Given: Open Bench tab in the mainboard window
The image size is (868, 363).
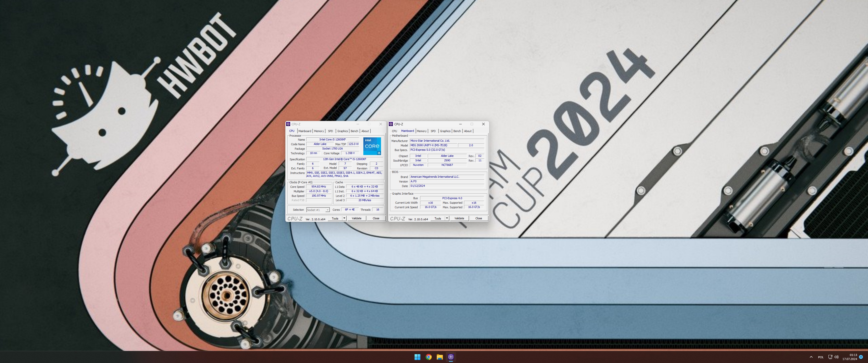Looking at the screenshot, I should (x=457, y=131).
